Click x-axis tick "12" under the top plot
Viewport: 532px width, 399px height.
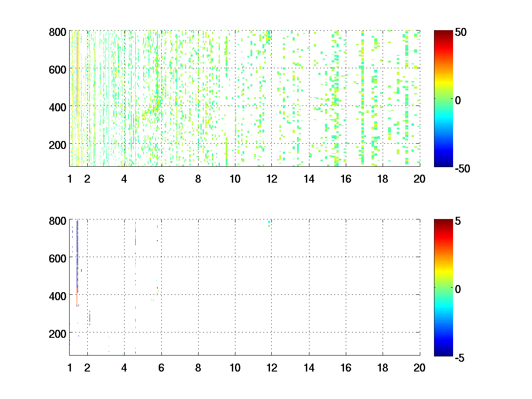point(272,179)
